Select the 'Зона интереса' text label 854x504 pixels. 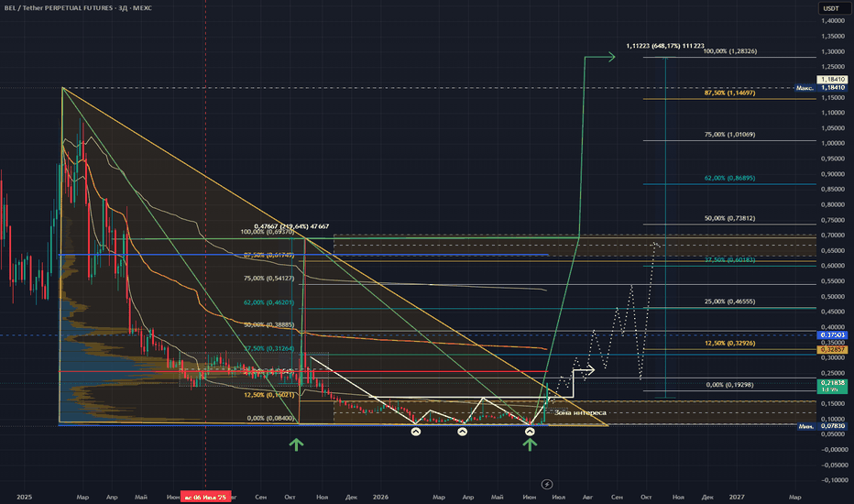coord(580,412)
